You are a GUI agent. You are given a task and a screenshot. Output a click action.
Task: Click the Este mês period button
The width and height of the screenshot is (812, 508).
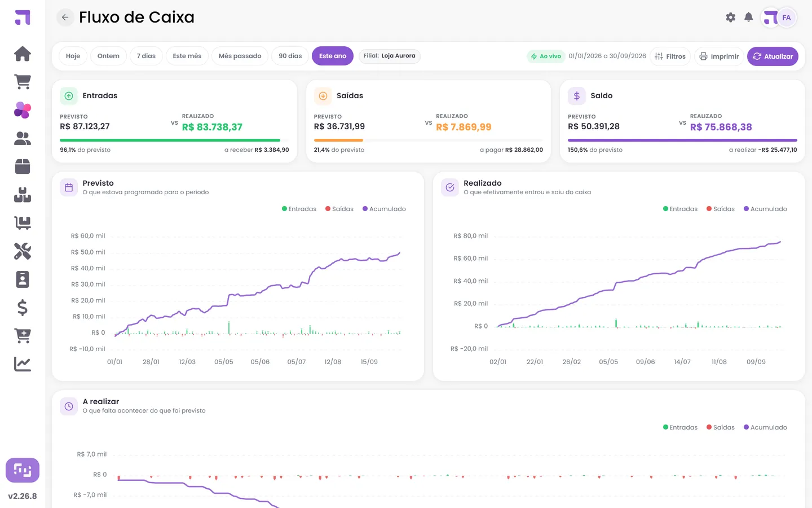coord(187,56)
